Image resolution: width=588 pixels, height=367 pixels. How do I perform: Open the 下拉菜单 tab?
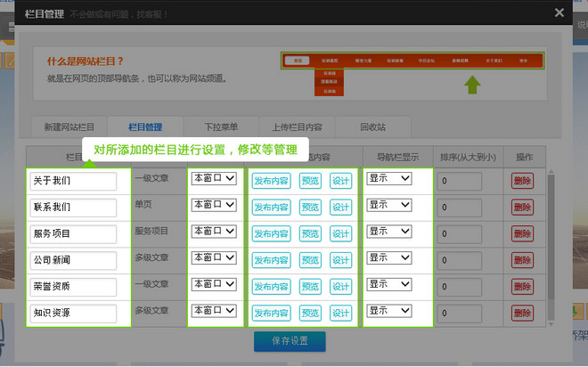point(220,127)
